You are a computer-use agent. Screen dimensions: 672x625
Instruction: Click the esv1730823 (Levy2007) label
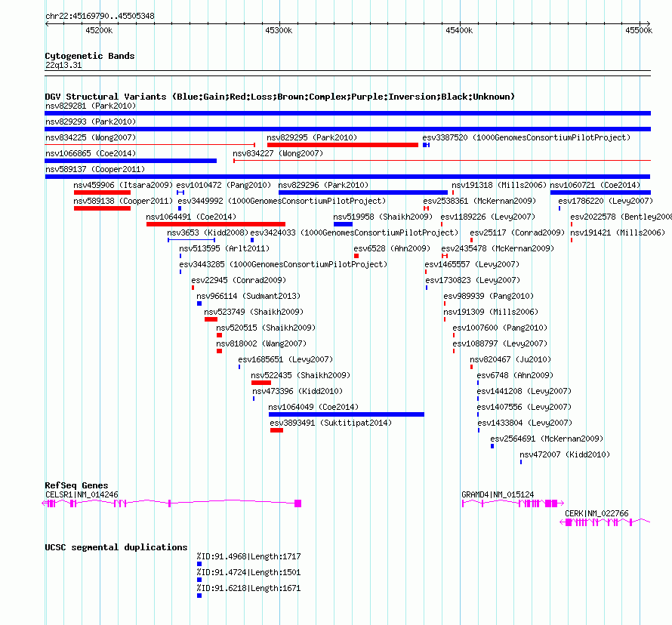click(472, 280)
